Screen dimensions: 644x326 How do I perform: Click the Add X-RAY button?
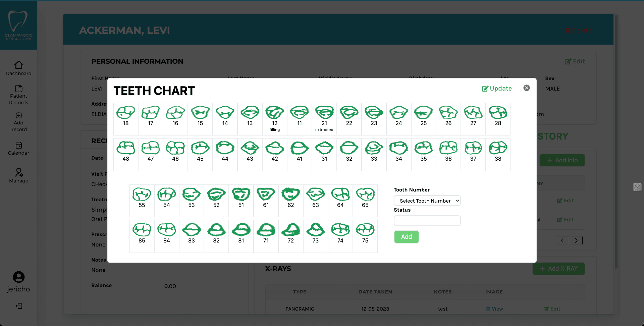click(x=558, y=268)
